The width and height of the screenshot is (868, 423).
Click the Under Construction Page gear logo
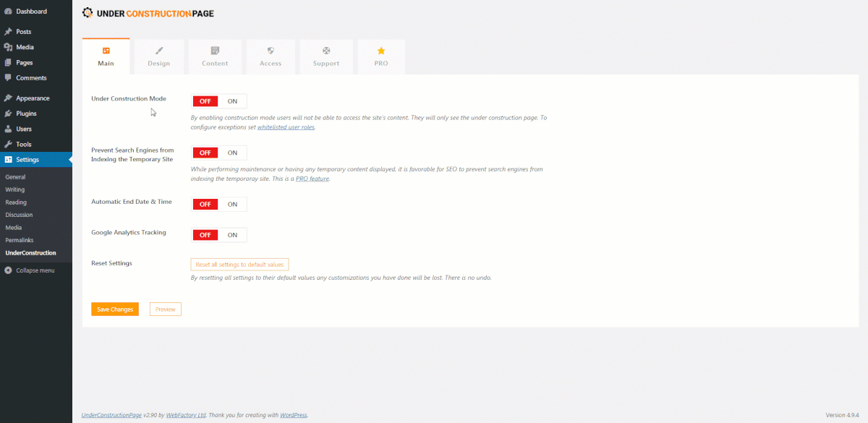[x=88, y=12]
